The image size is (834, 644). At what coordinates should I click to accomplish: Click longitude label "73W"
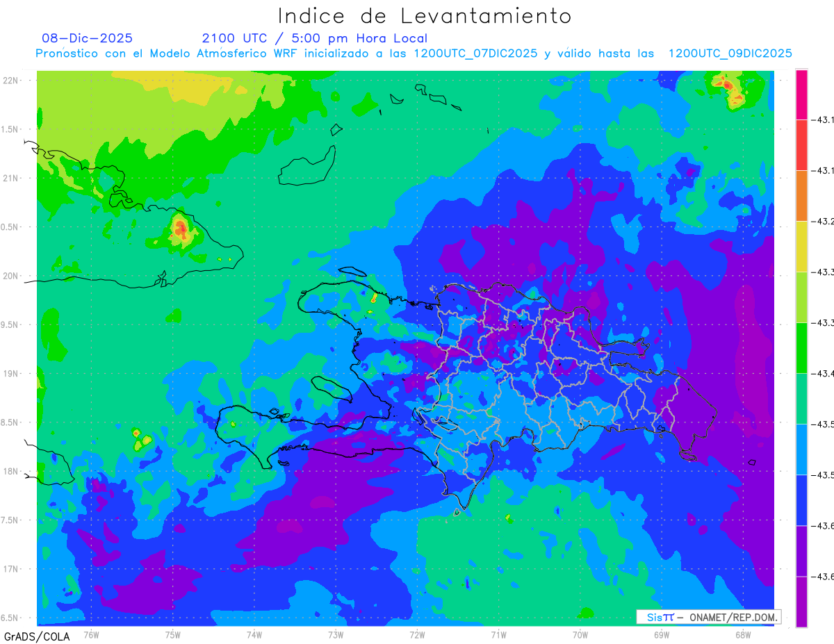coord(336,635)
